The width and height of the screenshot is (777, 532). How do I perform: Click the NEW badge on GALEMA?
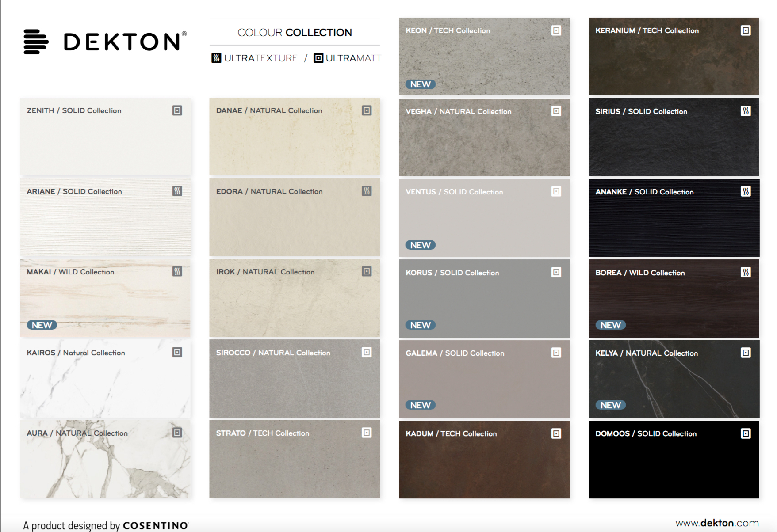click(421, 405)
